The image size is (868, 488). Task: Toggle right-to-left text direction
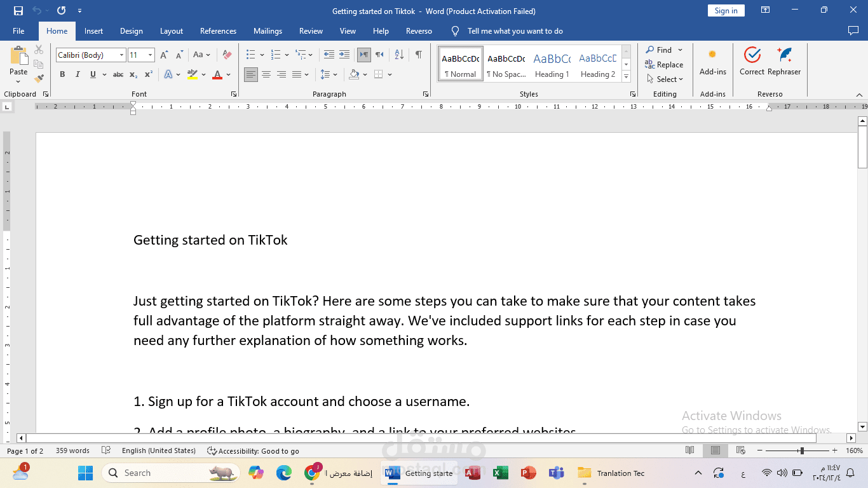[379, 55]
